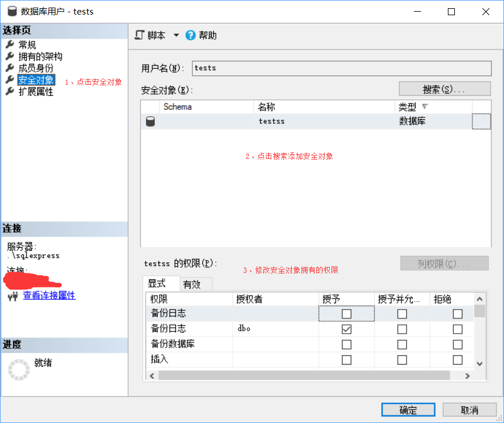The image size is (504, 423).
Task: Switch to the 有效 tab
Action: (196, 285)
